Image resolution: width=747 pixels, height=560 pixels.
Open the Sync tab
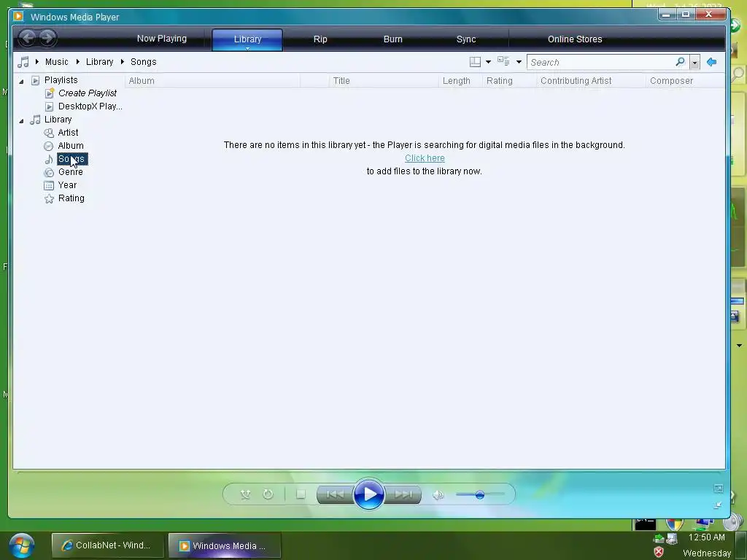pyautogui.click(x=466, y=39)
